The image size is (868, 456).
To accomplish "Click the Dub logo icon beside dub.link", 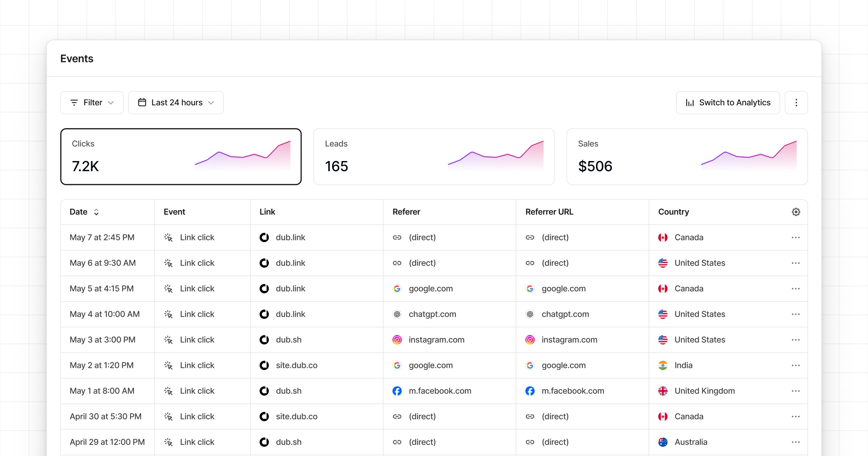I will tap(264, 237).
